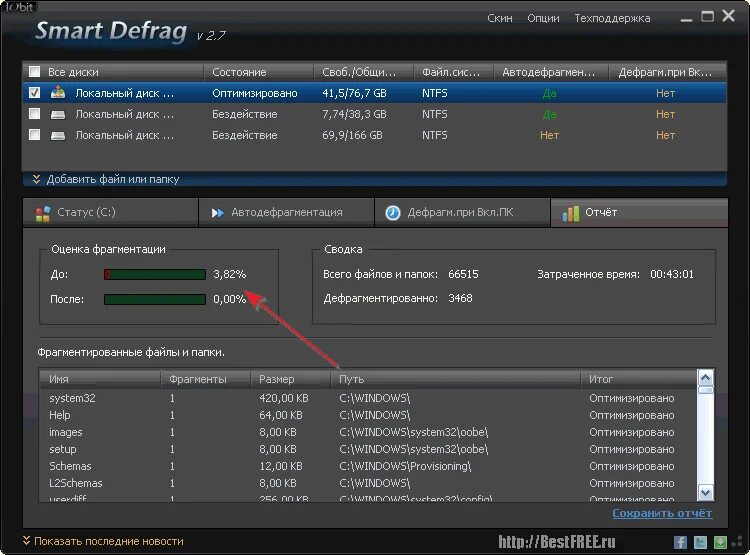The width and height of the screenshot is (750, 555).
Task: Click the green download arrow icon in footer
Action: [x=720, y=542]
